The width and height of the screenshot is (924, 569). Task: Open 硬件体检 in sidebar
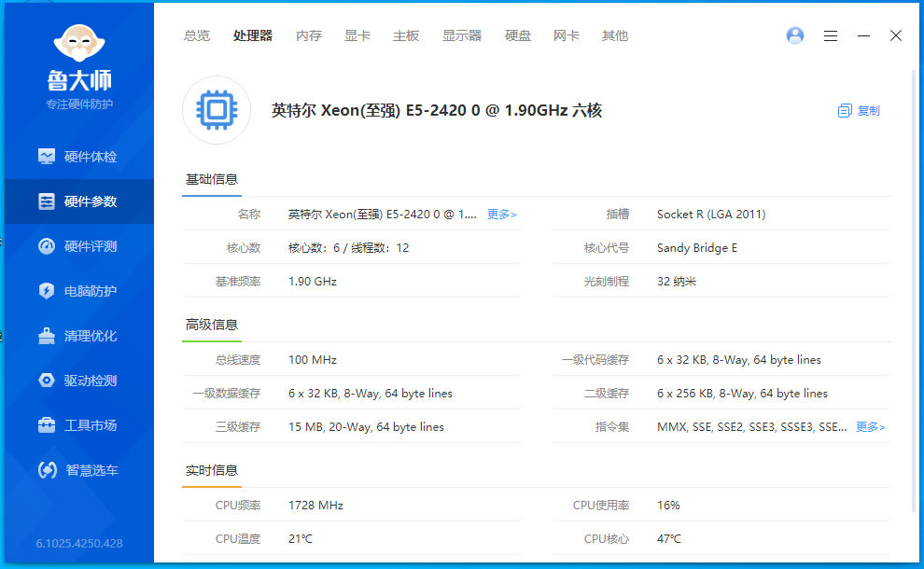point(79,157)
